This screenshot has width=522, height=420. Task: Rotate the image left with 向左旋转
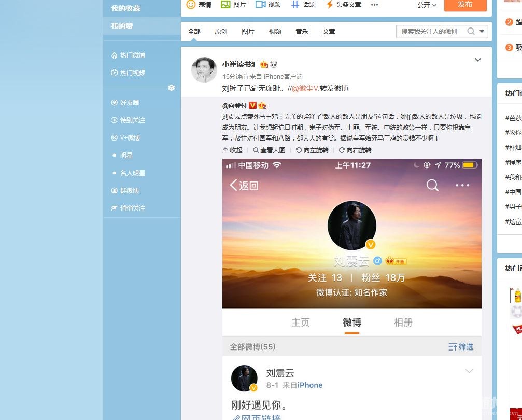click(x=312, y=150)
